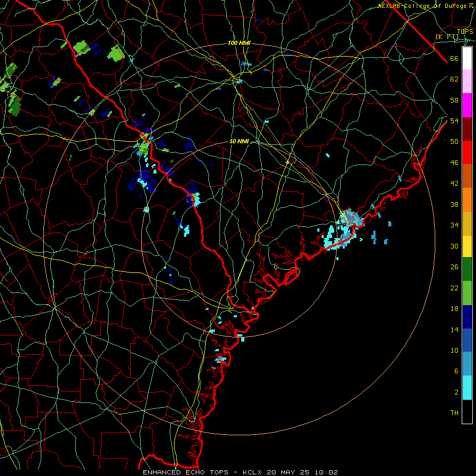Click the "66" legend value
Image resolution: width=476 pixels, height=476 pixels.
[454, 59]
